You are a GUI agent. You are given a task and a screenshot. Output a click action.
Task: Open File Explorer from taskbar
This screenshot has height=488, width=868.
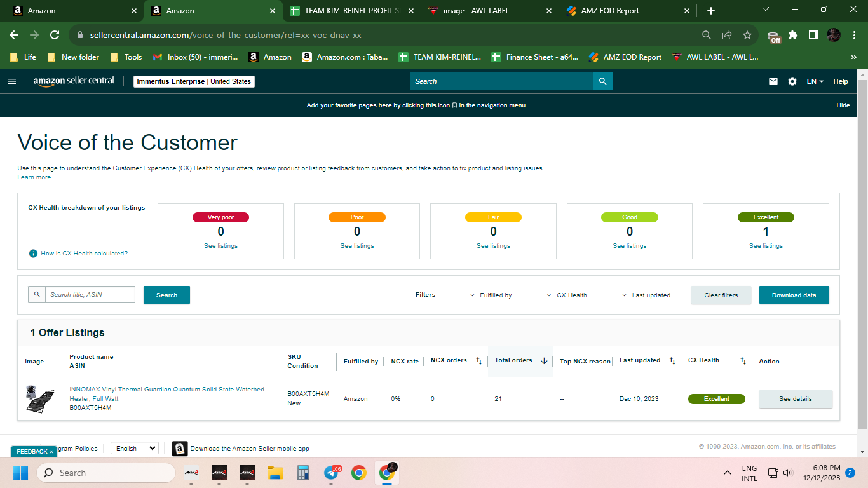(x=275, y=473)
